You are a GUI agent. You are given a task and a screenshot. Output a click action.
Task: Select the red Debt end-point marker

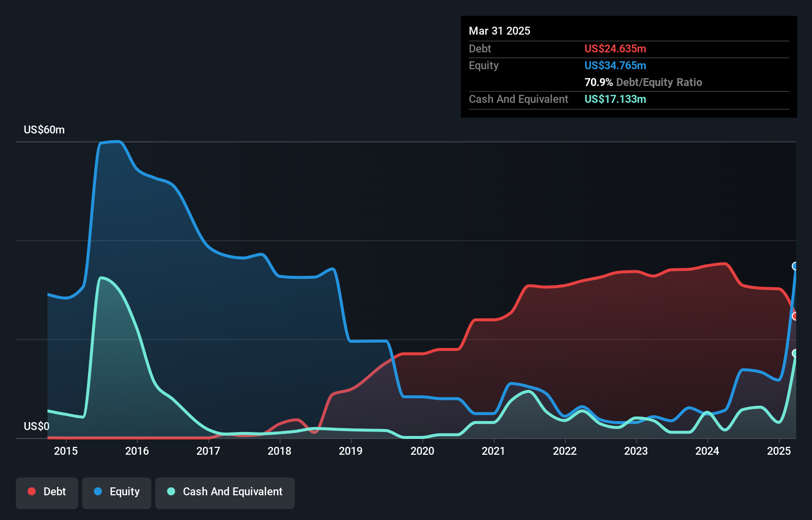tap(795, 316)
